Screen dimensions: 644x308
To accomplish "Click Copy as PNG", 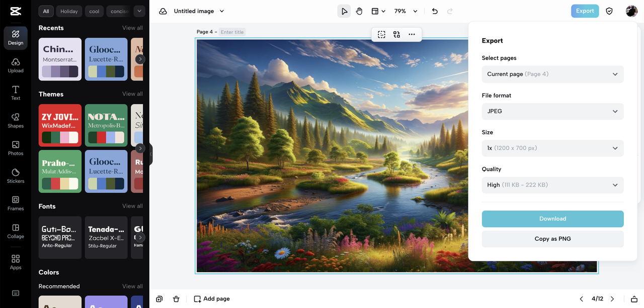I will pyautogui.click(x=552, y=239).
